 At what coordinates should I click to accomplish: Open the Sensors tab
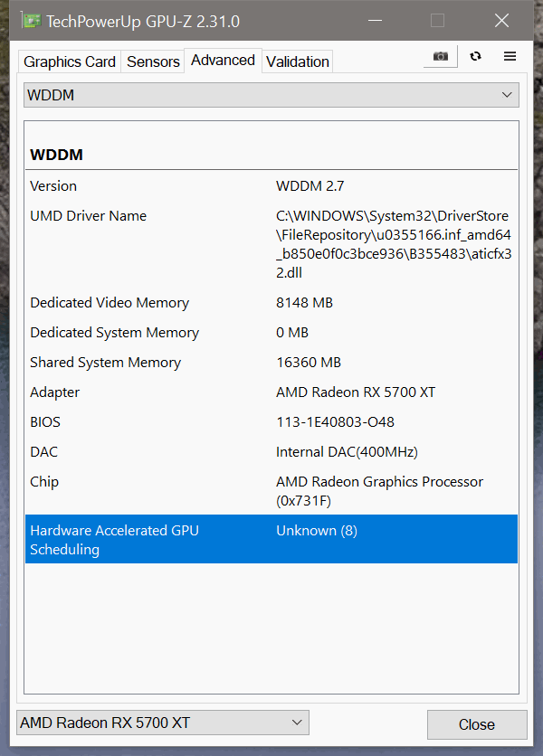[153, 61]
